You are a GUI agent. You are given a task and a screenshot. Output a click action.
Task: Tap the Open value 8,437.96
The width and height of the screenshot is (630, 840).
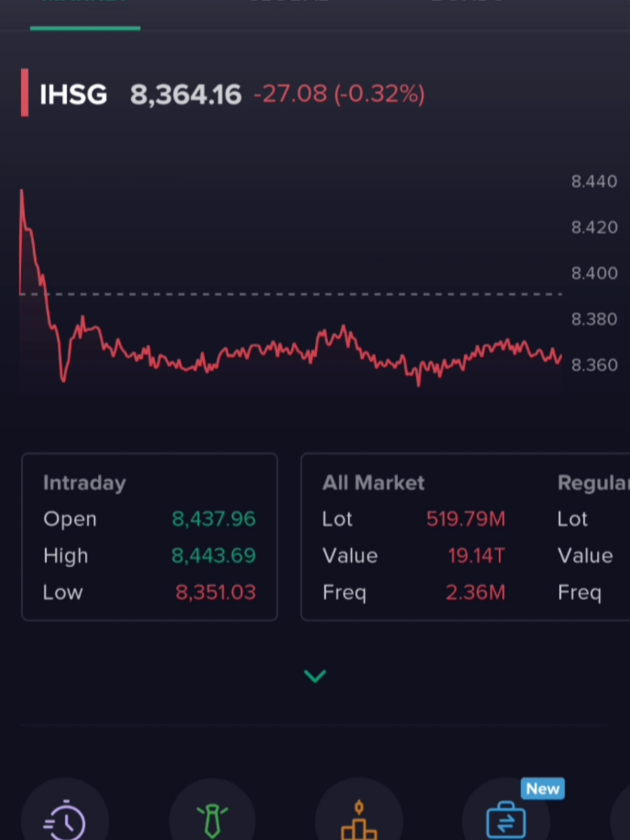click(x=213, y=519)
